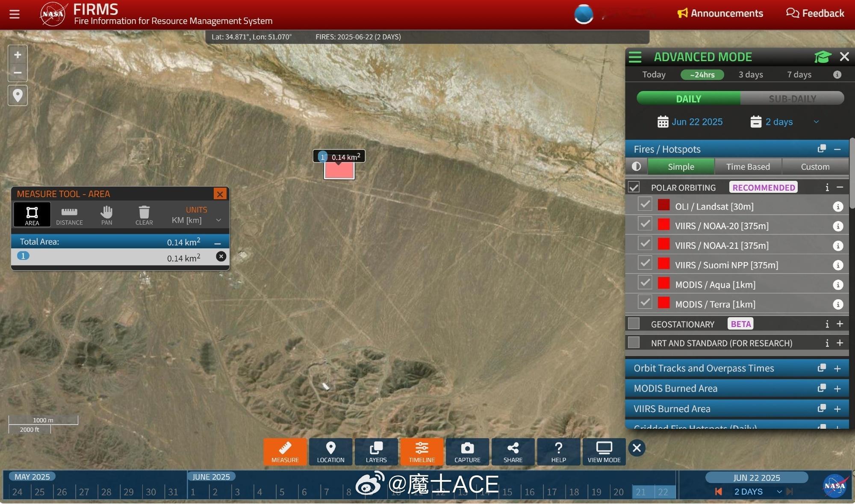The image size is (855, 504).
Task: Uncheck VIIRS / Suomi NPP [375m] layer
Action: [645, 263]
